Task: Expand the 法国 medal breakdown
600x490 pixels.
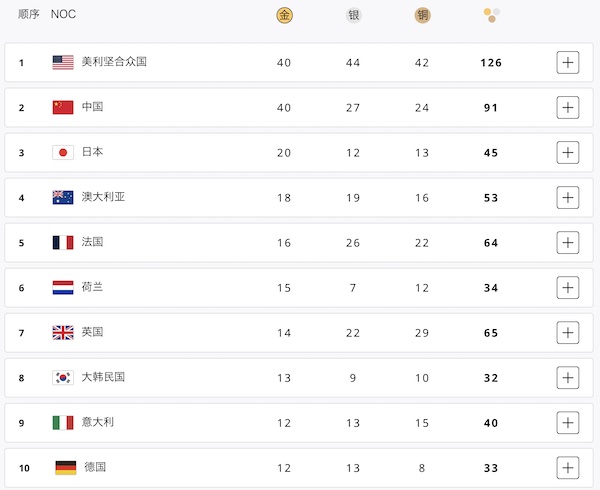Action: tap(568, 243)
